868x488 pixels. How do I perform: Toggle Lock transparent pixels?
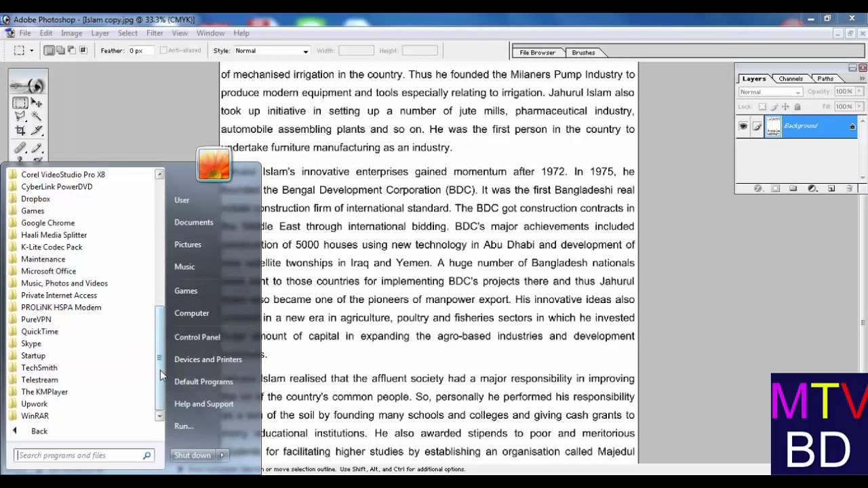click(762, 106)
